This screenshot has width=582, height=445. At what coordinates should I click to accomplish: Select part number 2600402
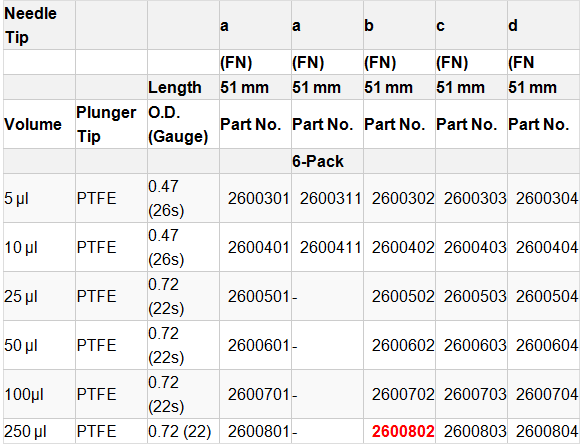[x=403, y=247]
